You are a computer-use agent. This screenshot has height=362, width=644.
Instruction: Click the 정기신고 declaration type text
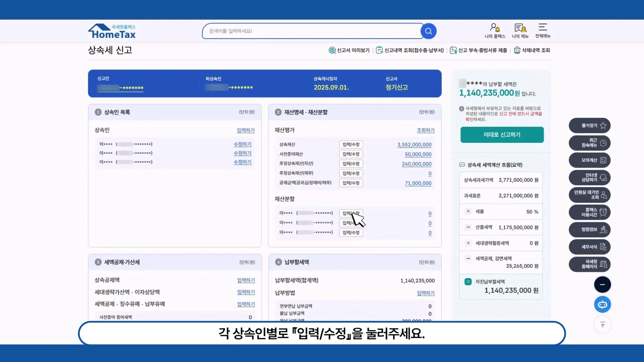click(x=397, y=87)
